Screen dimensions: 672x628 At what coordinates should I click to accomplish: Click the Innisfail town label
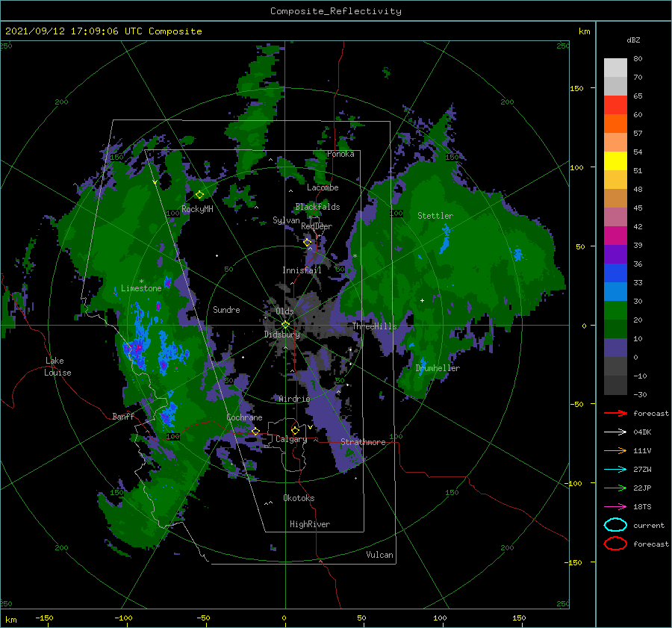coord(302,270)
